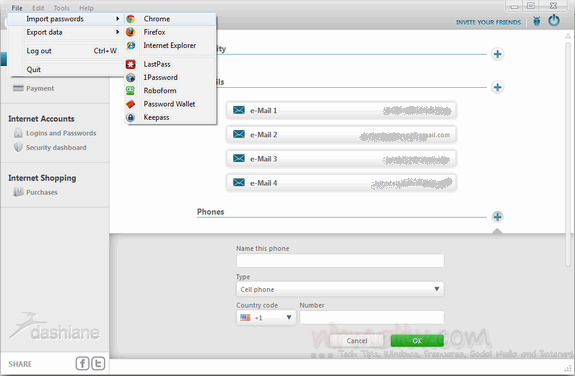Viewport: 575px width, 376px height.
Task: Click Invite Your Friends link
Action: (x=488, y=22)
